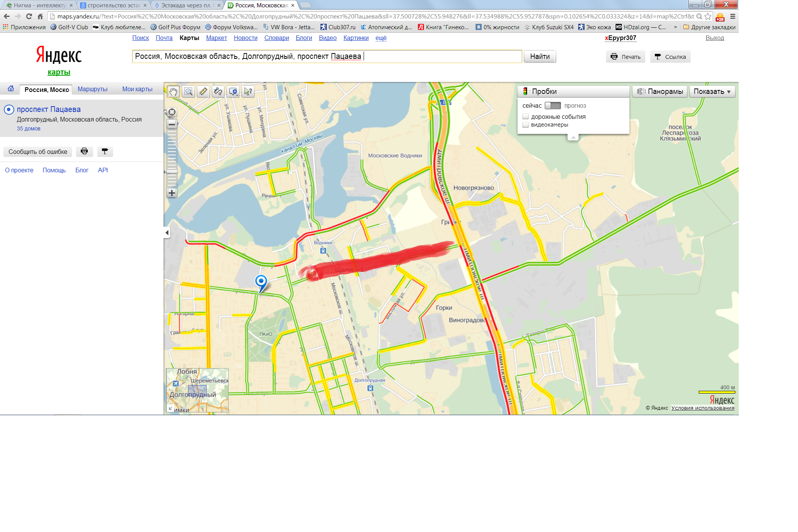The height and width of the screenshot is (532, 798).
Task: Bookmark page with the star icon
Action: (708, 17)
